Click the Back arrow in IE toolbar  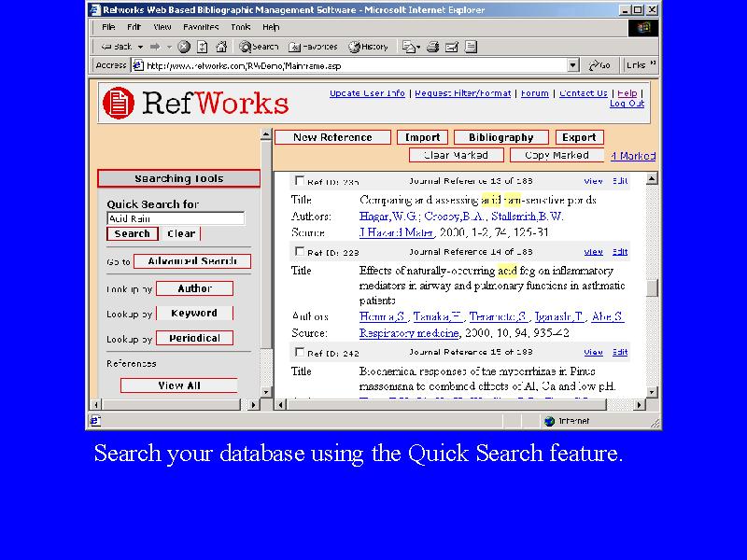116,47
